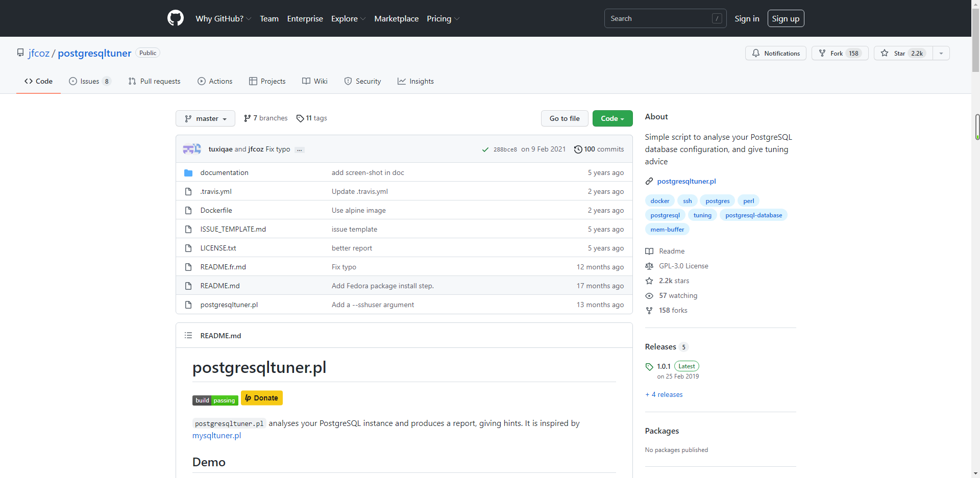The height and width of the screenshot is (478, 980).
Task: Click the mem-buffer topic tag
Action: click(x=667, y=230)
